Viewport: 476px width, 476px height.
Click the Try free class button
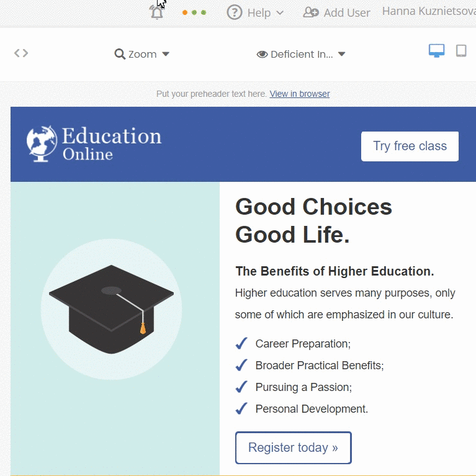point(410,146)
